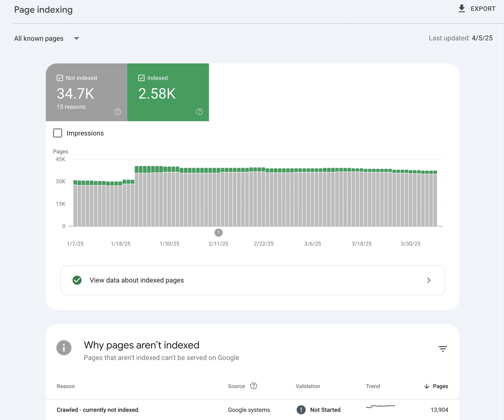Deselect the Indexed metric card
The width and height of the screenshot is (504, 420).
pyautogui.click(x=141, y=78)
